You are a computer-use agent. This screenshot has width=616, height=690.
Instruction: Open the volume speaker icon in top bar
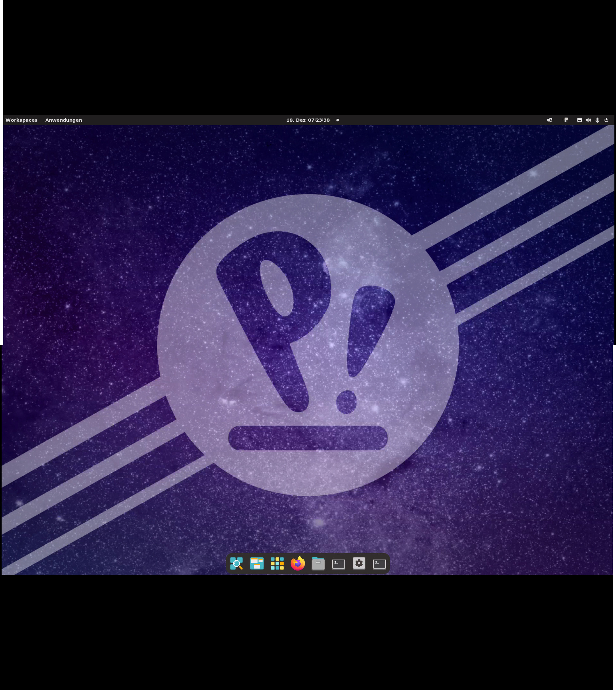coord(588,120)
